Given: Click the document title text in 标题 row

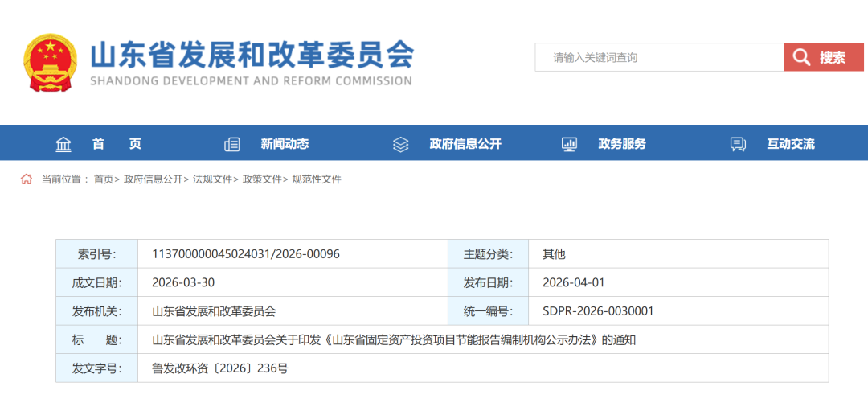Looking at the screenshot, I should (394, 339).
